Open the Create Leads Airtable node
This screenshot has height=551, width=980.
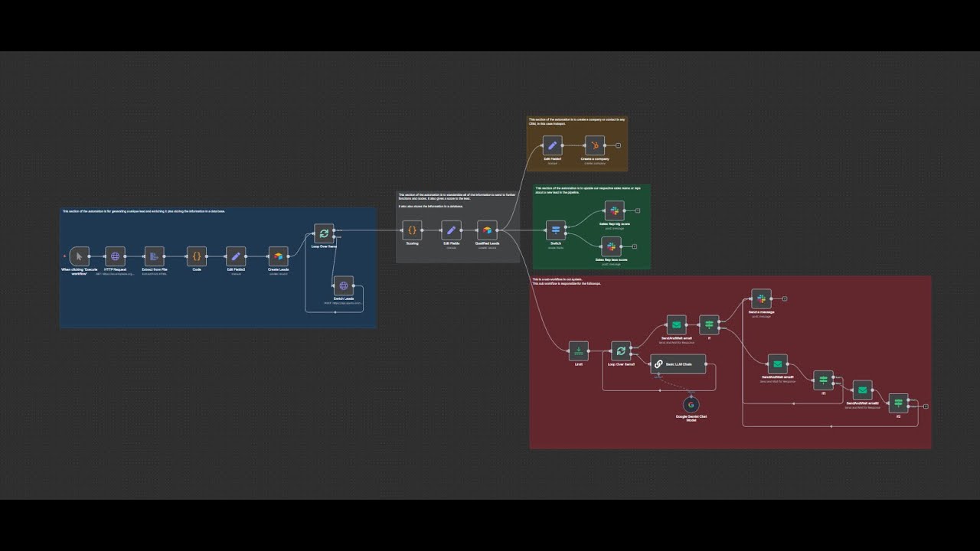point(279,256)
